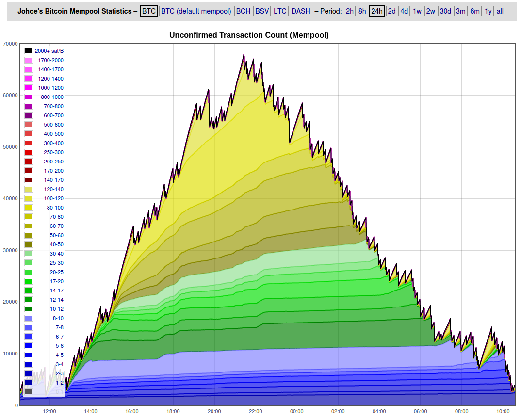The width and height of the screenshot is (521, 420).
Task: Click the 800-1000 legend swatch
Action: pos(29,97)
